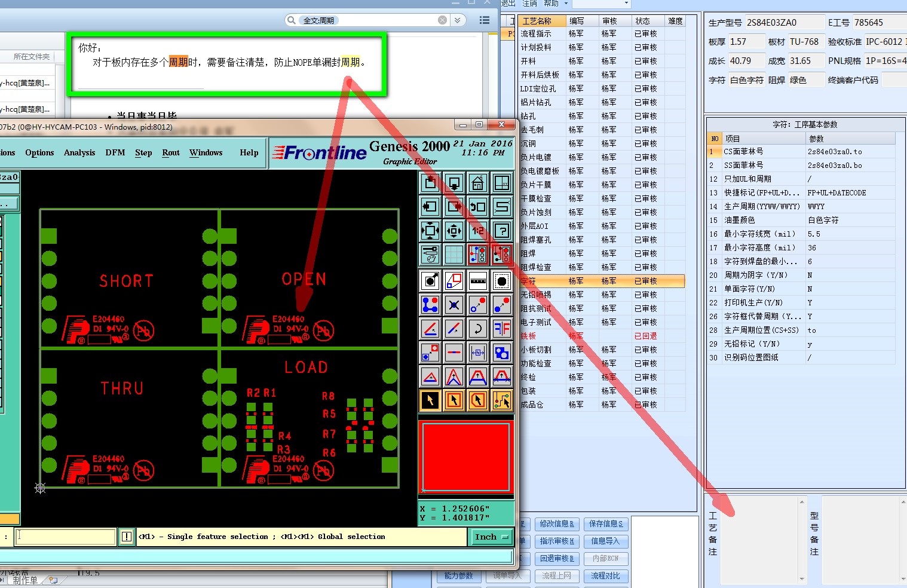Toggle the second traffic-light layer icon
The height and width of the screenshot is (588, 907).
click(502, 255)
